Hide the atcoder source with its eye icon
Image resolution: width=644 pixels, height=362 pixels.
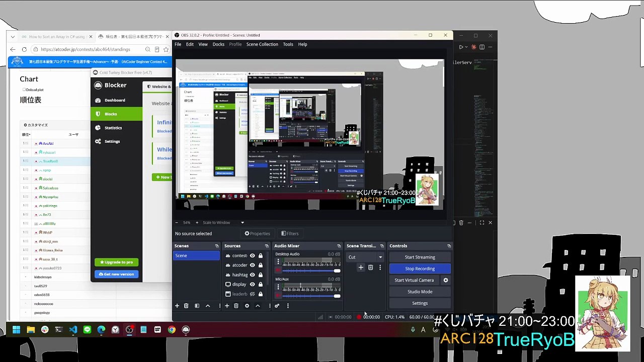pos(253,265)
